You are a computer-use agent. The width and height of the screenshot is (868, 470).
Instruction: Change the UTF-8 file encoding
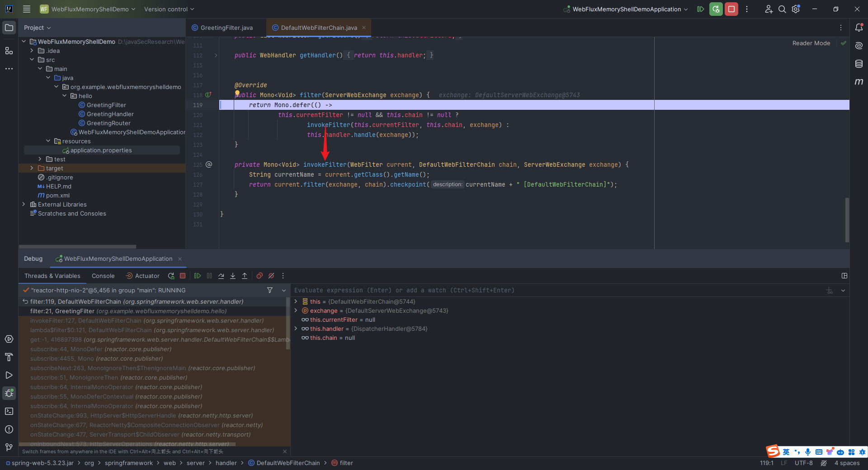tap(804, 463)
